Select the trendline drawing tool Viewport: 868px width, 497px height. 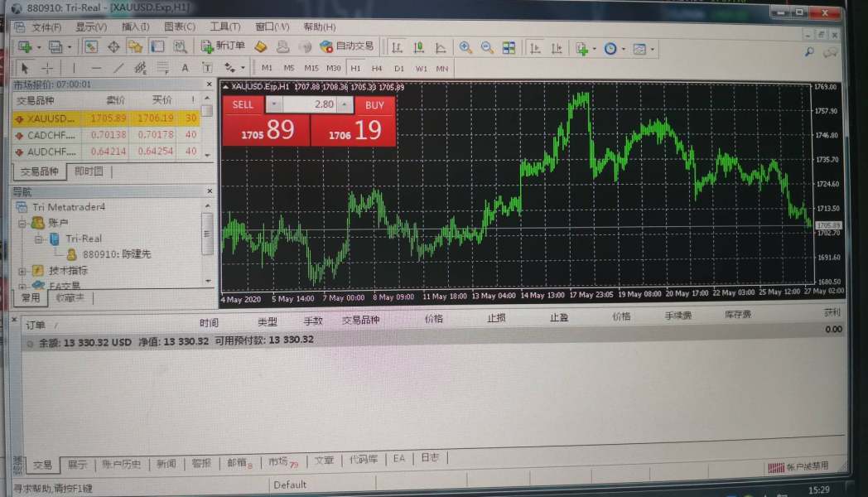(118, 68)
